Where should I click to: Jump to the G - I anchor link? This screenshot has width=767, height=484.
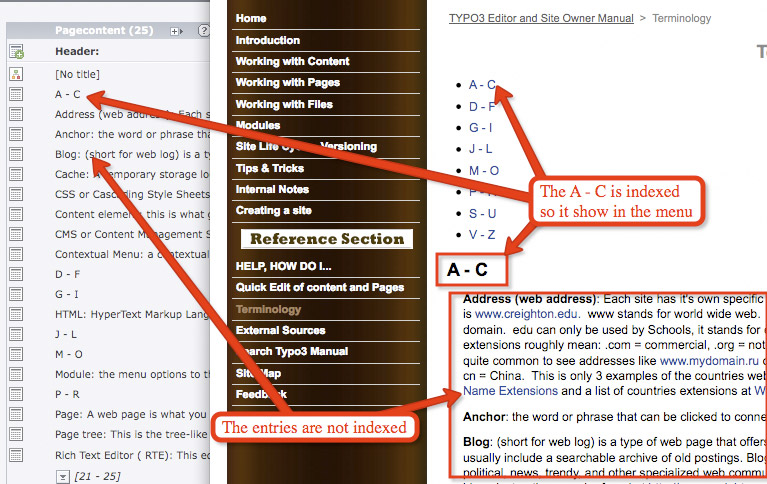click(x=481, y=127)
